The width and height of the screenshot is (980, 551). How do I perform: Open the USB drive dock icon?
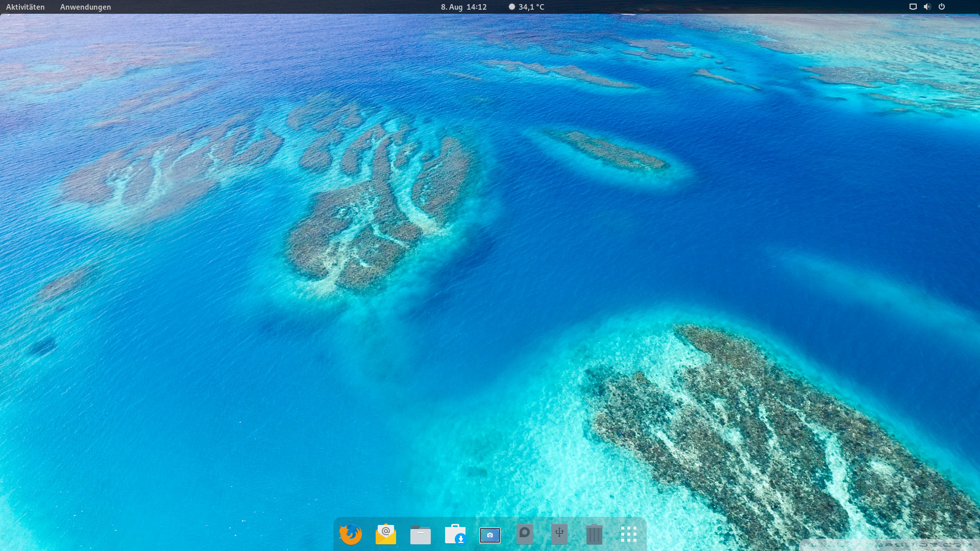click(559, 534)
